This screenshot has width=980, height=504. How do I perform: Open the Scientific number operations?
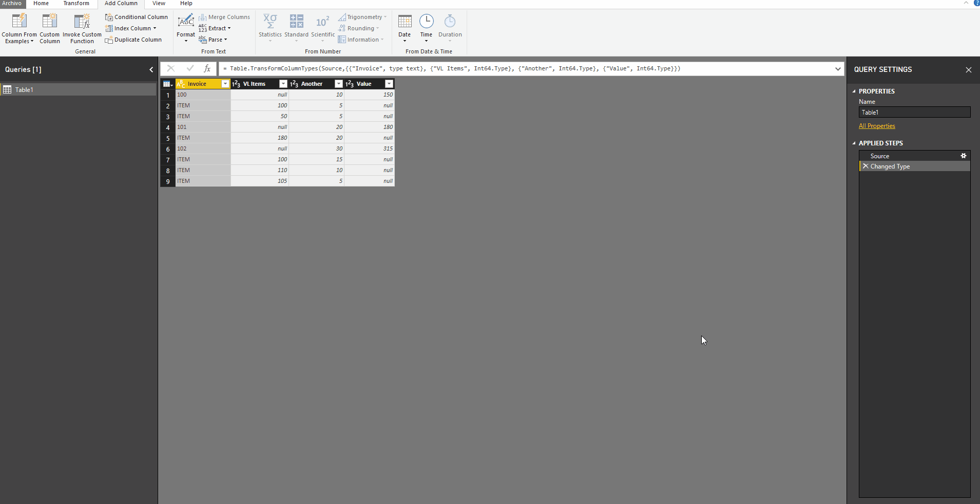pos(323,29)
